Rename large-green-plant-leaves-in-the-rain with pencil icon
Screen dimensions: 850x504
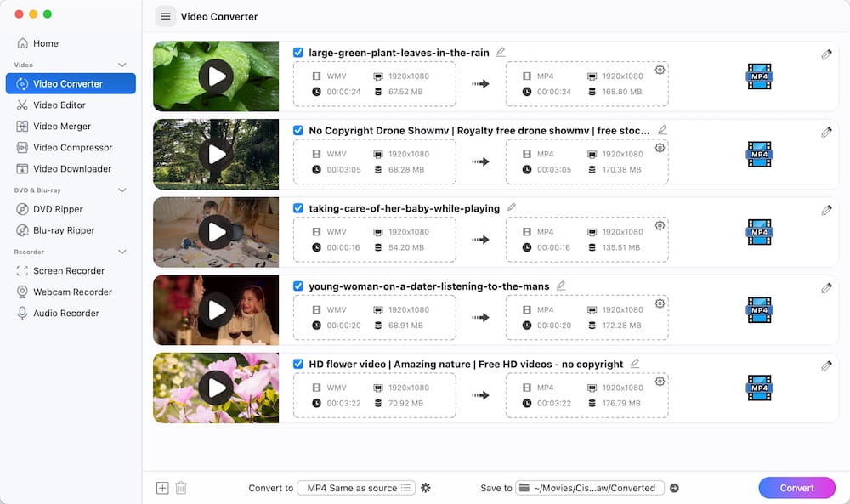click(501, 52)
